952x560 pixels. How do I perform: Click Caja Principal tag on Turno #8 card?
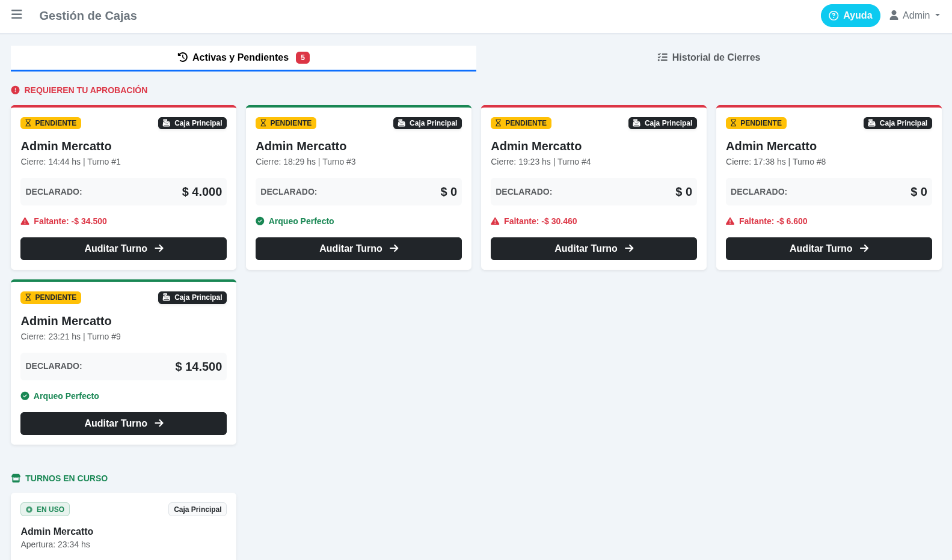point(898,123)
